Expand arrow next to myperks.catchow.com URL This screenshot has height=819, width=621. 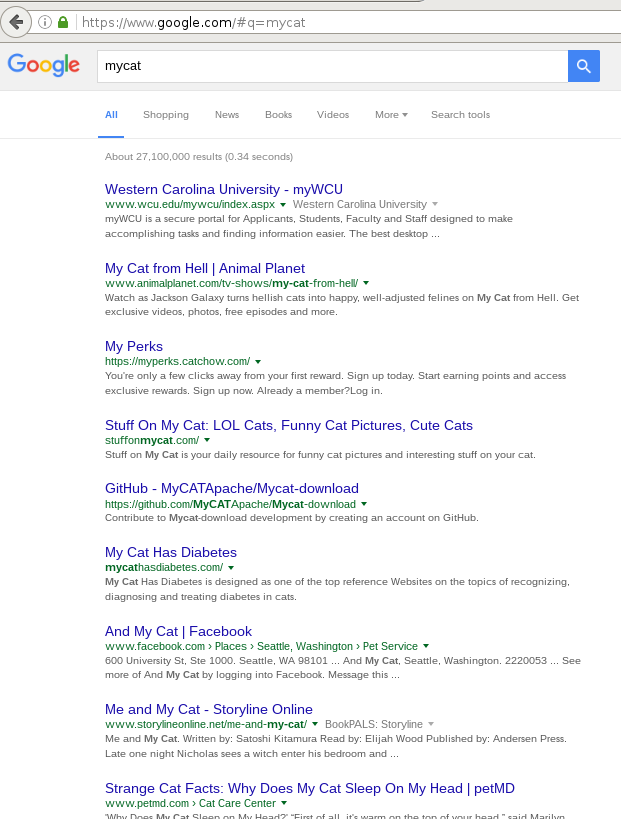258,361
